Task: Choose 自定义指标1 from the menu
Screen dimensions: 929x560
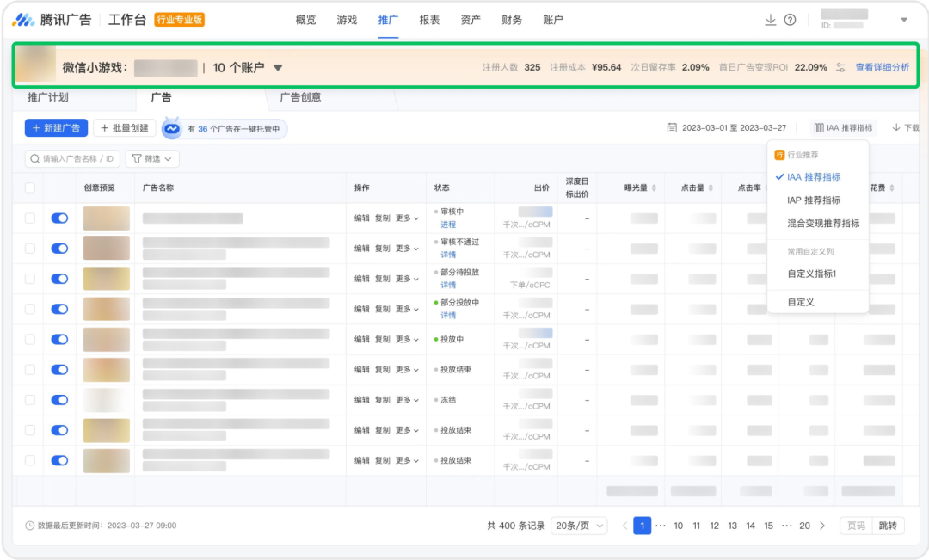Action: tap(812, 274)
